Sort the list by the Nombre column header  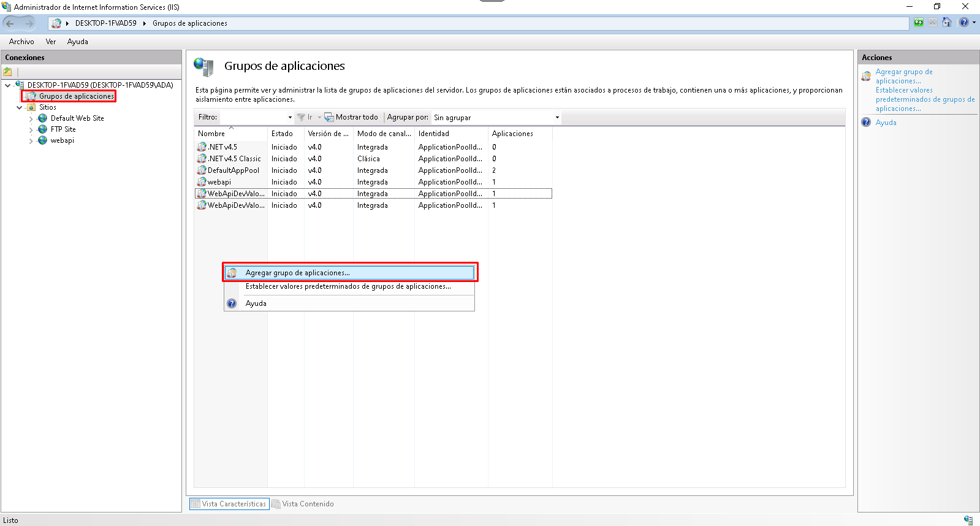(x=211, y=134)
